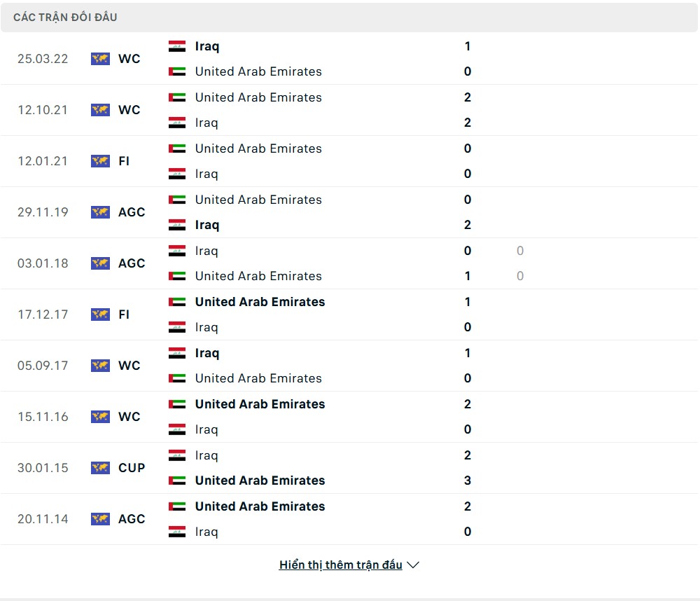This screenshot has width=700, height=601.
Task: Click the Iraq flag in 30.01.15 CUP match
Action: point(177,455)
